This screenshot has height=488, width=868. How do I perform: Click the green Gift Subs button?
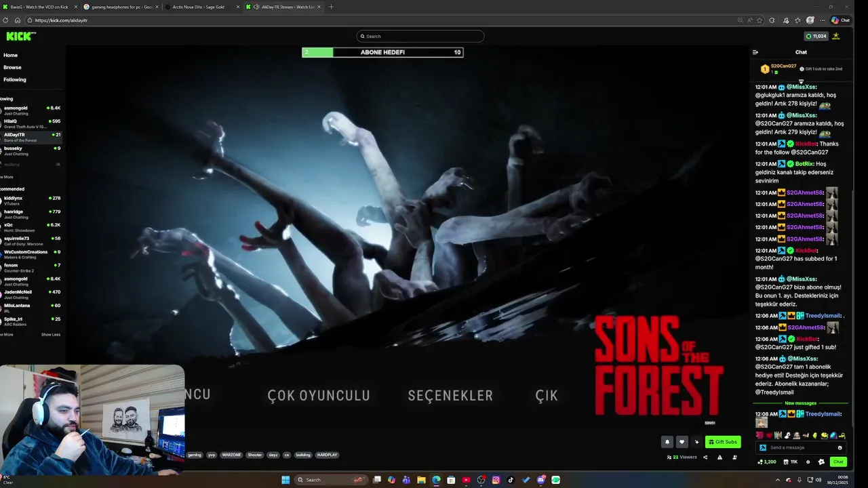pyautogui.click(x=722, y=442)
